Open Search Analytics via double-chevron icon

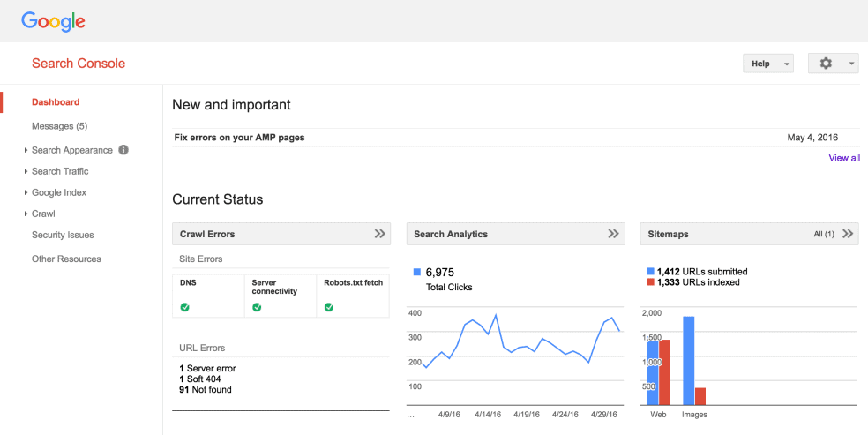(x=613, y=234)
